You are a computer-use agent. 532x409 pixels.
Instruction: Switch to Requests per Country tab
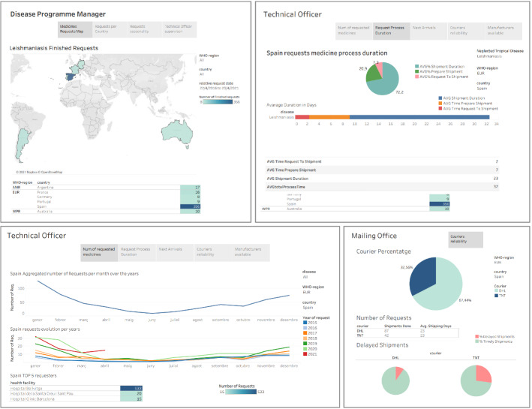coord(110,29)
